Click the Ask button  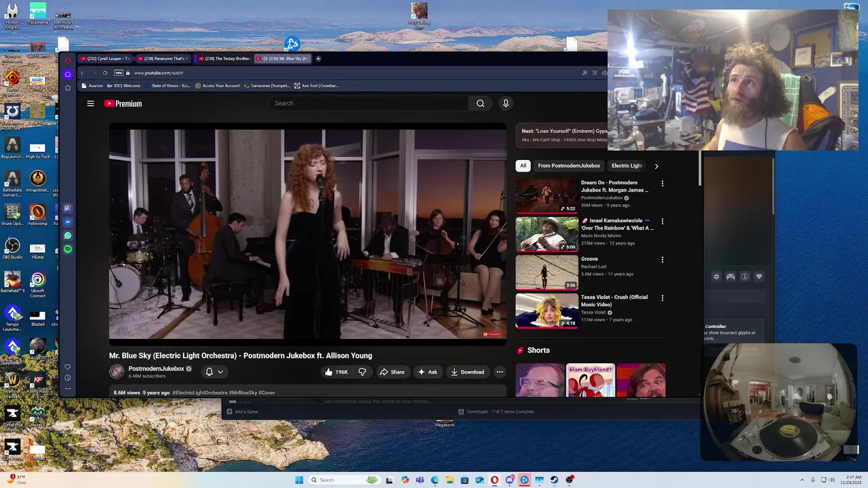tap(428, 371)
